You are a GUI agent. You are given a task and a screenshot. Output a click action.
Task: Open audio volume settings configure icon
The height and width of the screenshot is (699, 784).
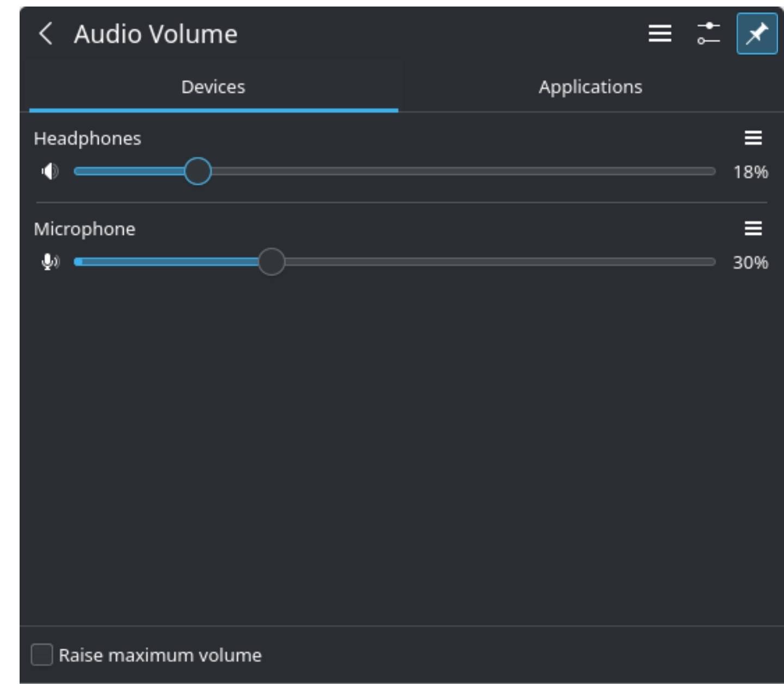tap(708, 34)
